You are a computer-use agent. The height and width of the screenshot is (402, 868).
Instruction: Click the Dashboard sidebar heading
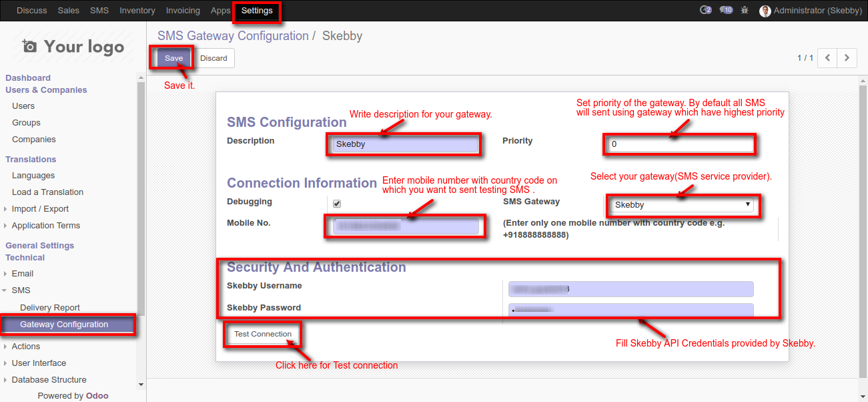[x=28, y=78]
